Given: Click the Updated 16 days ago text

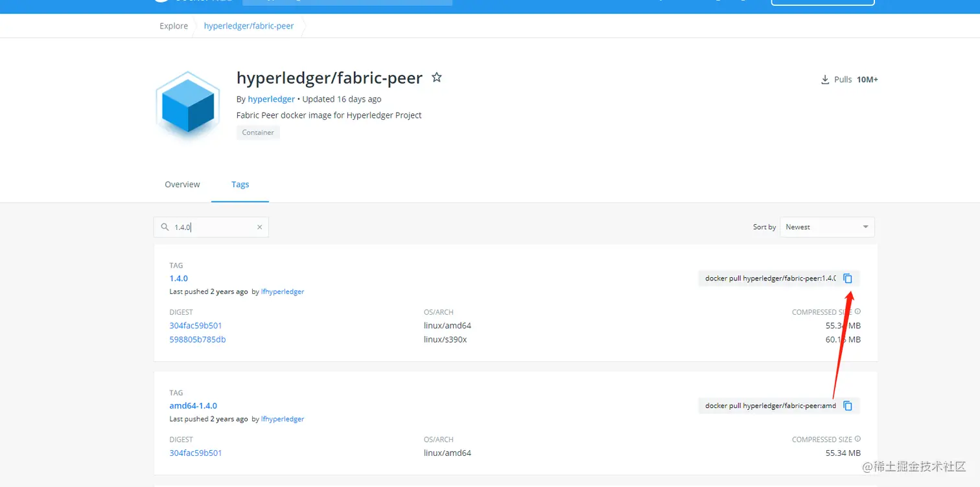Looking at the screenshot, I should (x=342, y=99).
